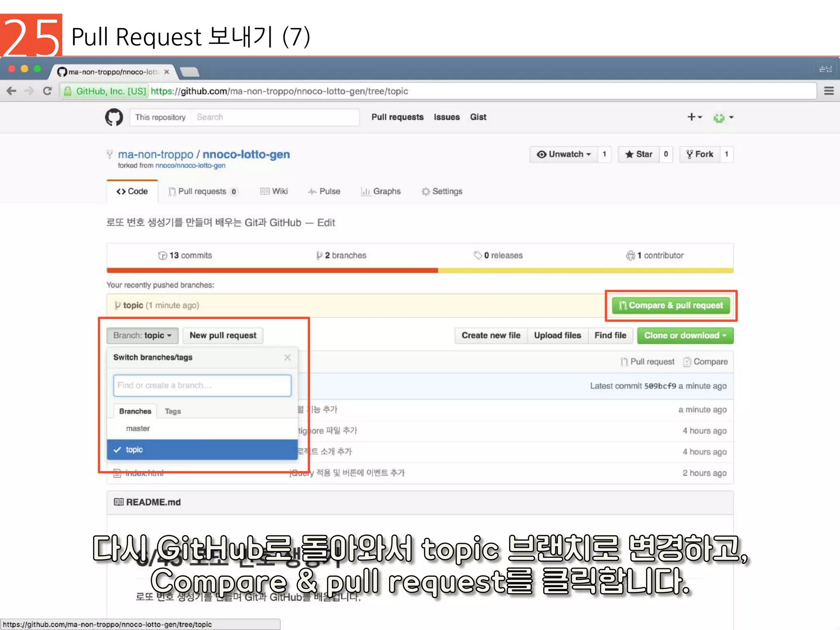The height and width of the screenshot is (630, 840).
Task: Select the Tags tab in popup
Action: point(173,411)
